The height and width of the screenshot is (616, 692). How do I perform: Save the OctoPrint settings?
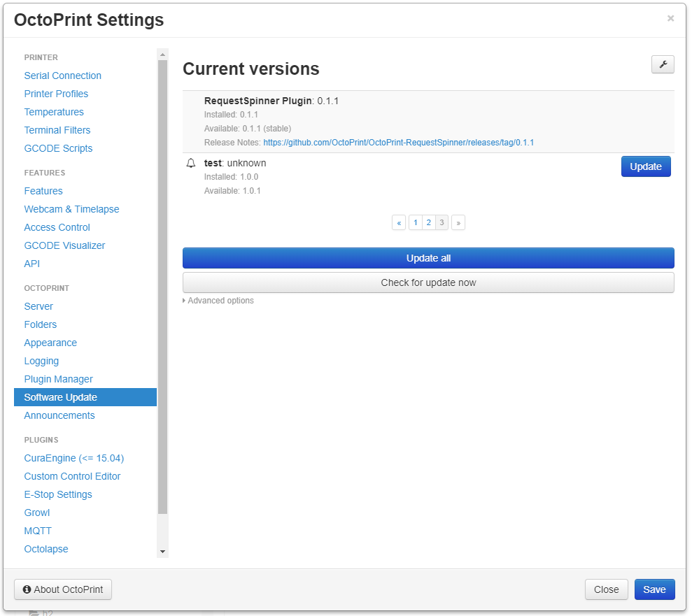(654, 589)
